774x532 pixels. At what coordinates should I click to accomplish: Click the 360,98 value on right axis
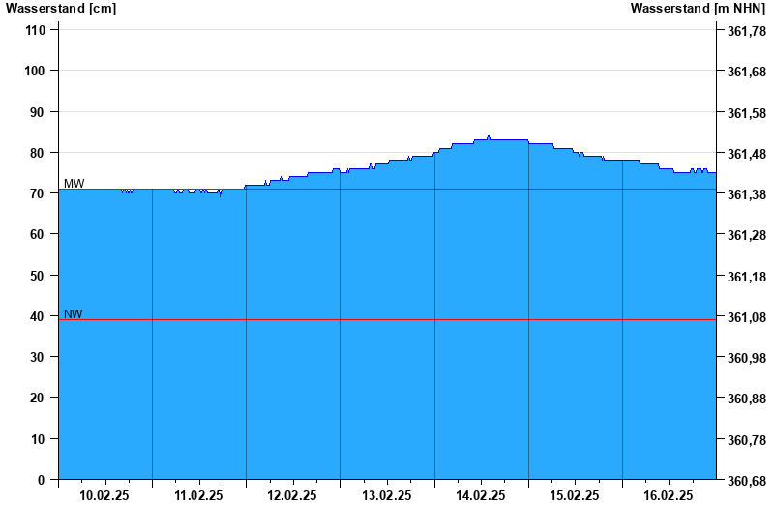click(x=747, y=358)
